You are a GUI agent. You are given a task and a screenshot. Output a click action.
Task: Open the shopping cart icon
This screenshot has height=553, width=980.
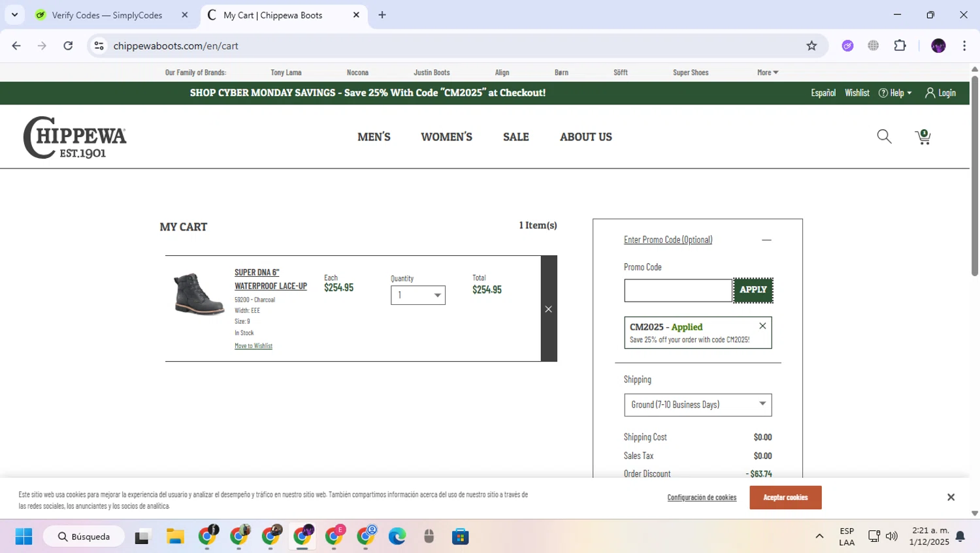923,136
